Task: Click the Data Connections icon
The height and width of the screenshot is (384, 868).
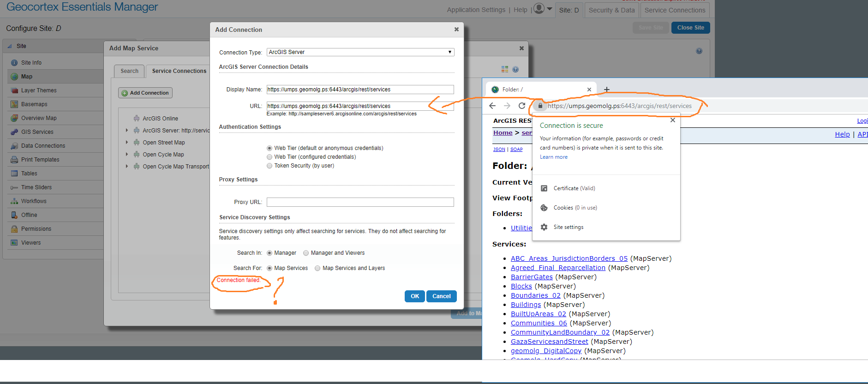Action: [14, 146]
